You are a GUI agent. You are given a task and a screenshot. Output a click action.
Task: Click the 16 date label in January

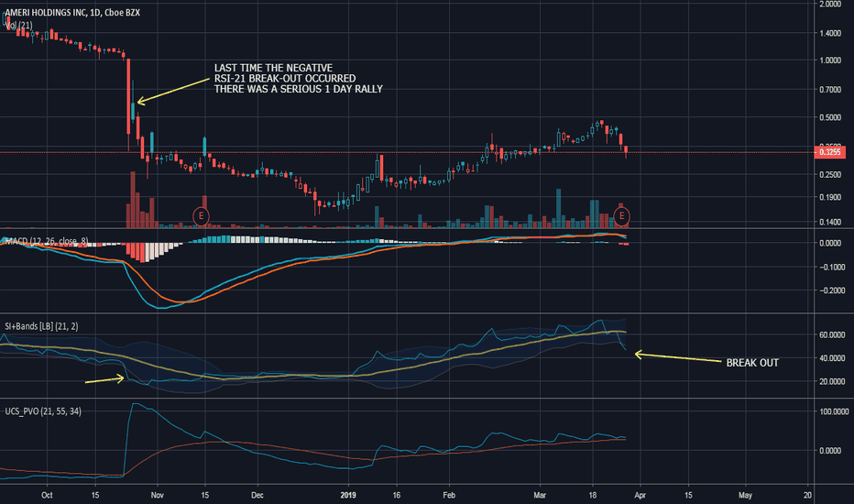[397, 495]
